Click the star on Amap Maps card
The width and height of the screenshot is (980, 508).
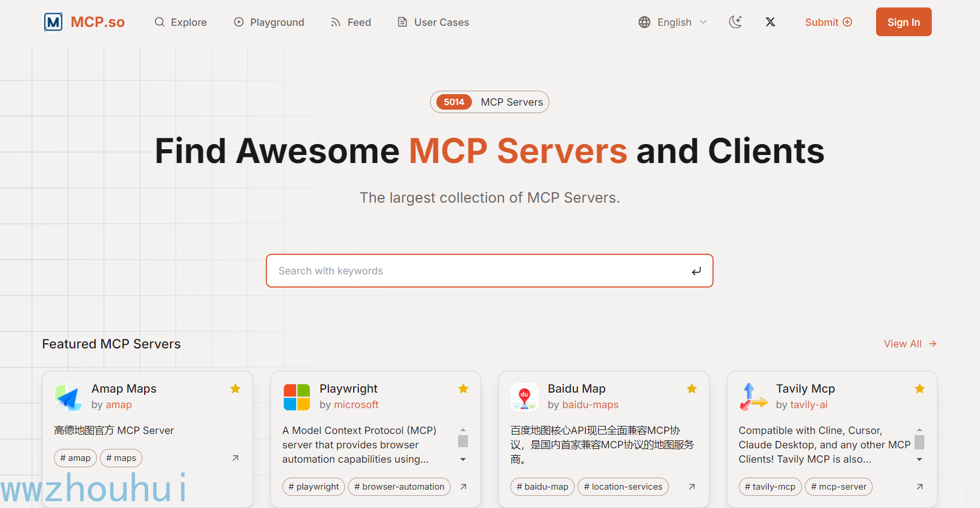tap(235, 389)
